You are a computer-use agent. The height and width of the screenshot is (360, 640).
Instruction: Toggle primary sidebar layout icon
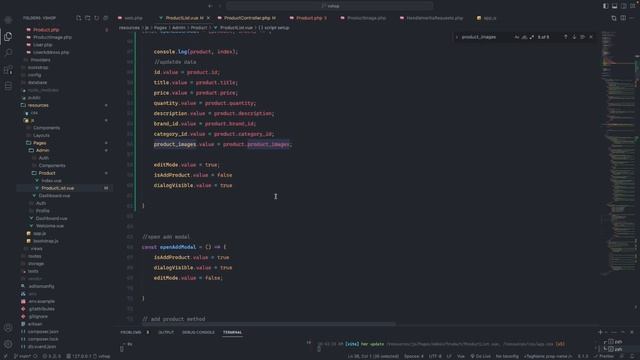pyautogui.click(x=605, y=6)
